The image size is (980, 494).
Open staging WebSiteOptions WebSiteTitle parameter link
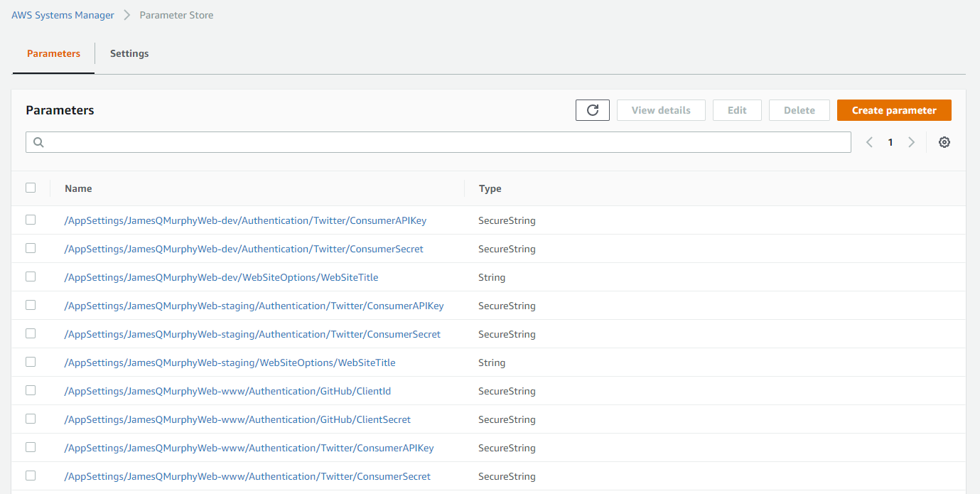click(230, 363)
